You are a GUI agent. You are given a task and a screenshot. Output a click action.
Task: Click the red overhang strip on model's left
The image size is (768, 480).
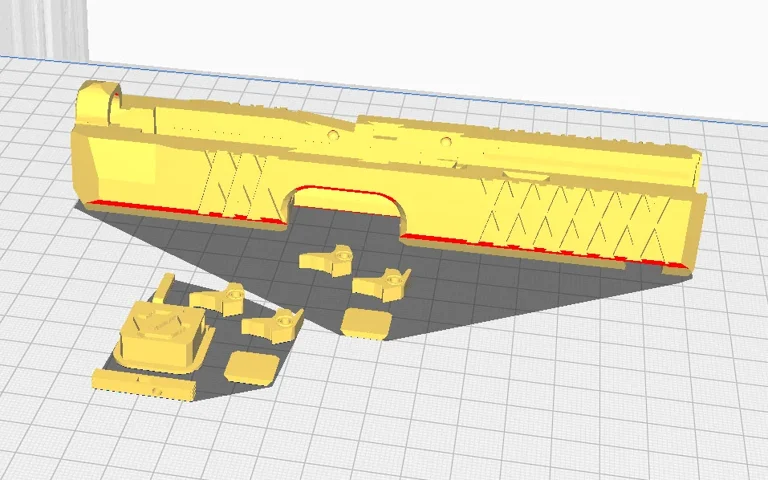(x=180, y=210)
